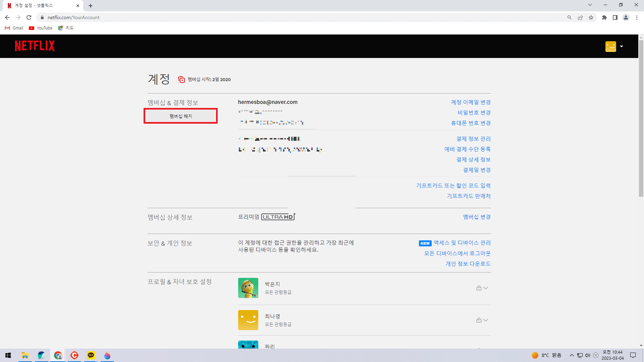Show hidden system tray icons
The image size is (644, 362).
(x=572, y=355)
